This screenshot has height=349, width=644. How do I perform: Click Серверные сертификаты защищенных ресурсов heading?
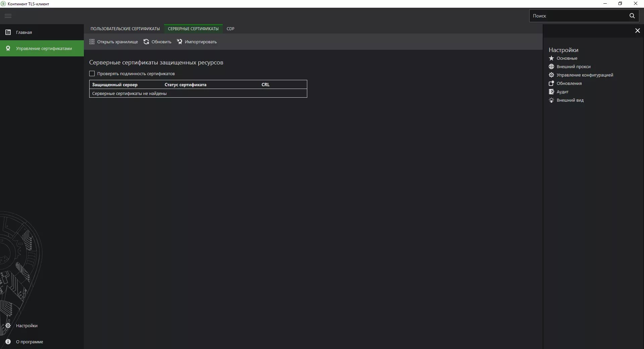[x=156, y=63]
